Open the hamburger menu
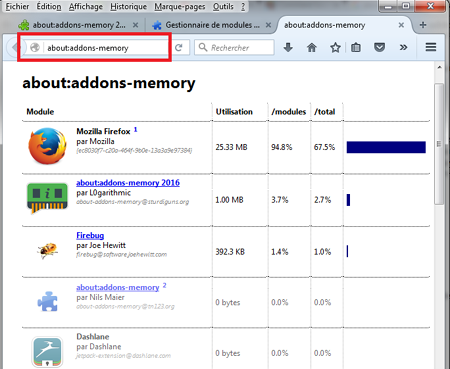This screenshot has width=450, height=369. coord(431,47)
